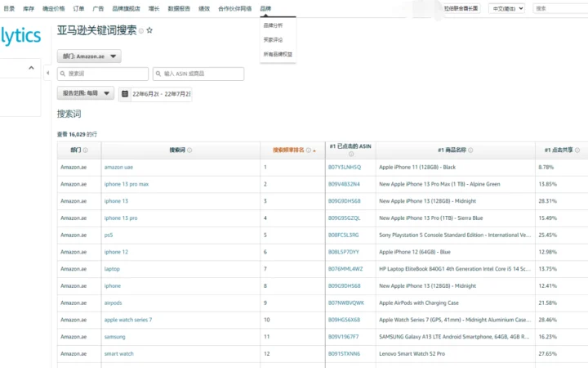Open the 增长 menu
The width and height of the screenshot is (588, 368).
pos(154,8)
